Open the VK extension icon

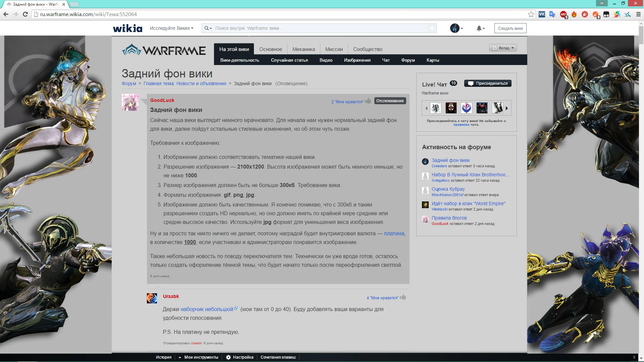pyautogui.click(x=542, y=14)
